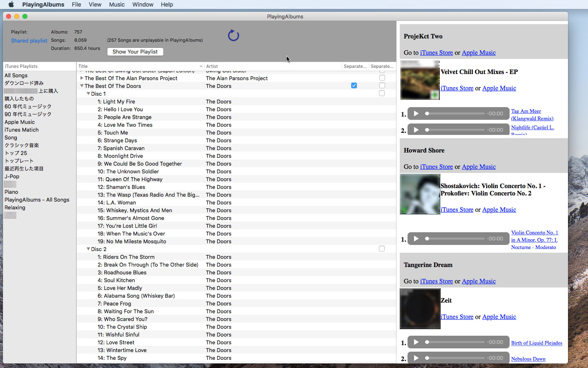Select track 1: Riders On The Storm

pyautogui.click(x=236, y=257)
